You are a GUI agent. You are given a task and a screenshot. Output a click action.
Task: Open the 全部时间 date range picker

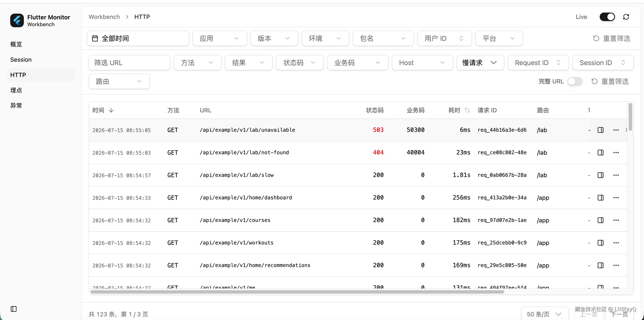pyautogui.click(x=138, y=39)
